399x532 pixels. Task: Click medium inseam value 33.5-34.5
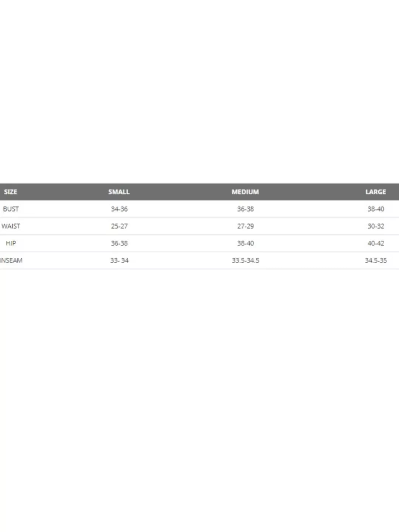click(245, 260)
